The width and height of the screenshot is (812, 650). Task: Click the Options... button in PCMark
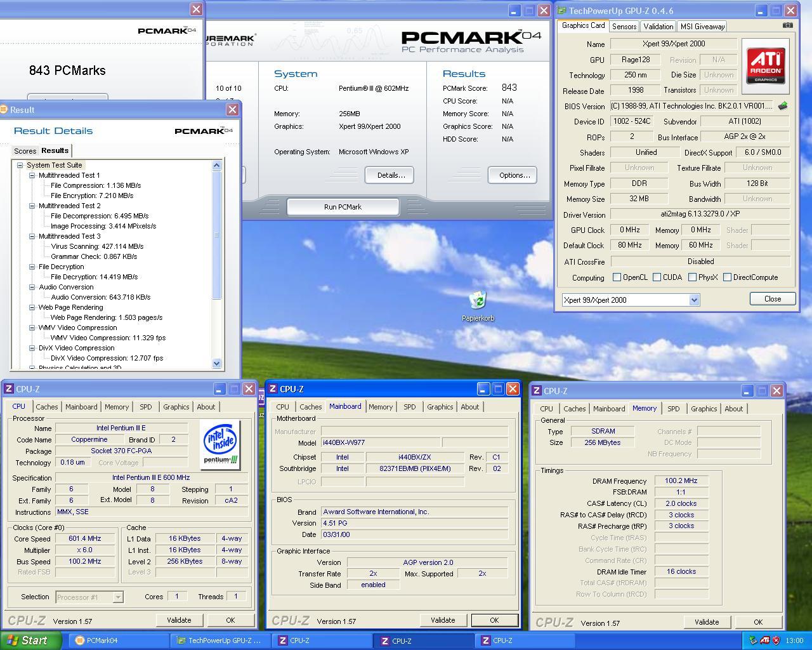(x=513, y=175)
